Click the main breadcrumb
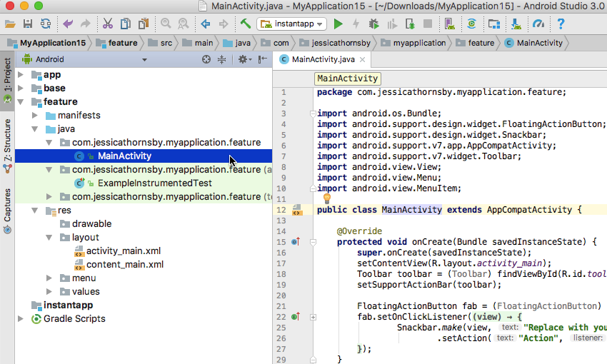This screenshot has height=364, width=607. click(x=198, y=43)
